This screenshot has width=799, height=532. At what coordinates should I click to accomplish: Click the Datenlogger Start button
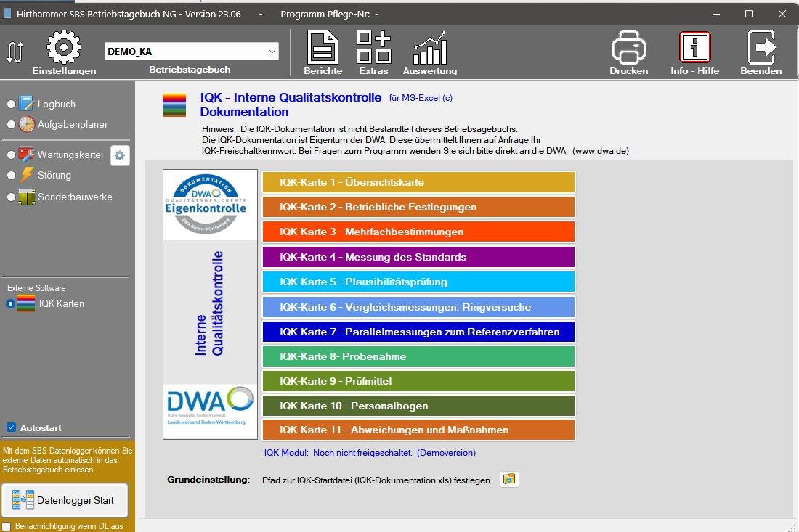click(x=65, y=500)
